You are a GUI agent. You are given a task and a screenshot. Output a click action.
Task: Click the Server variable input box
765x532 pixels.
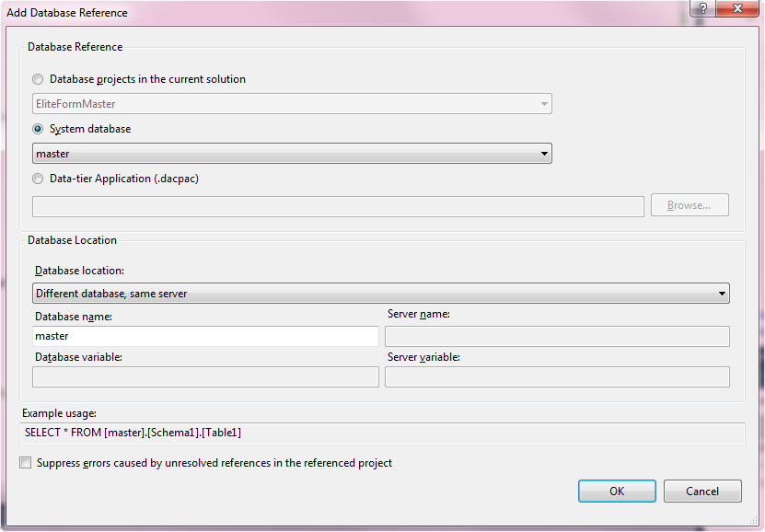click(557, 377)
